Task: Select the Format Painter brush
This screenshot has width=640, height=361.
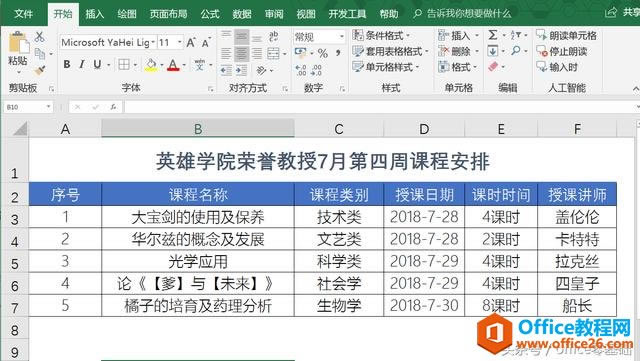Action: point(40,70)
